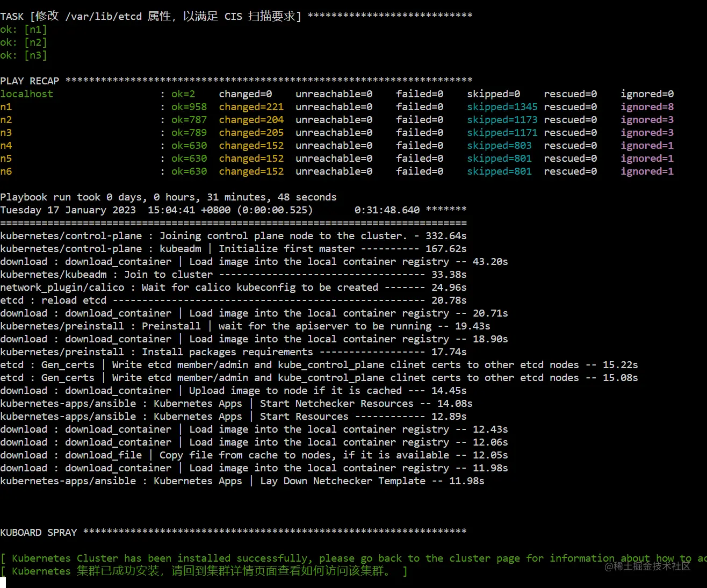Click Load image line with 12.06s

(254, 442)
